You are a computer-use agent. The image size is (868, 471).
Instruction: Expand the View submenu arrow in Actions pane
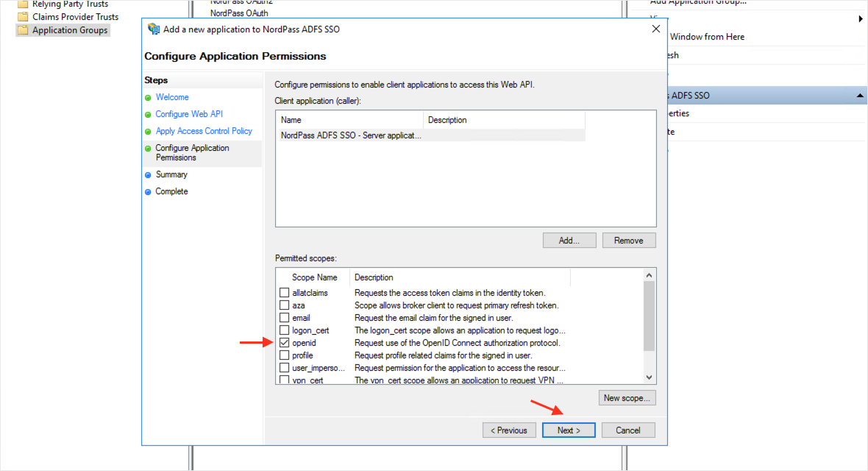pos(860,19)
